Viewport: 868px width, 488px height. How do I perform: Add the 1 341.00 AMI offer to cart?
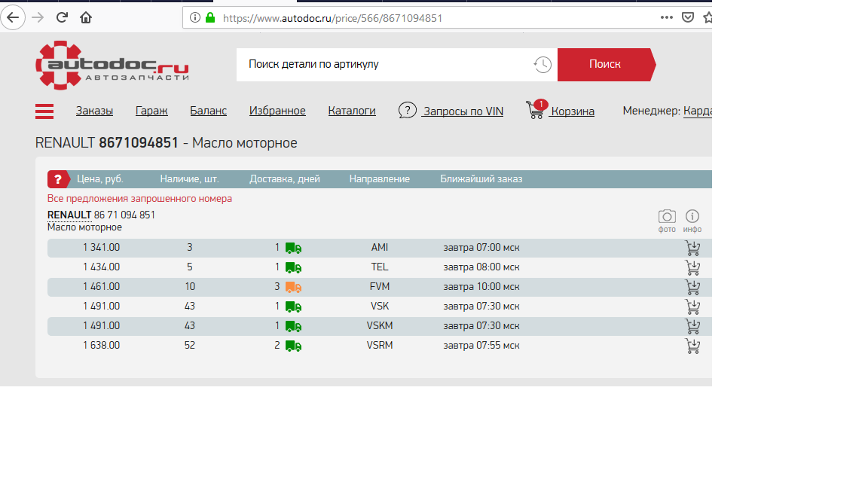click(x=692, y=248)
